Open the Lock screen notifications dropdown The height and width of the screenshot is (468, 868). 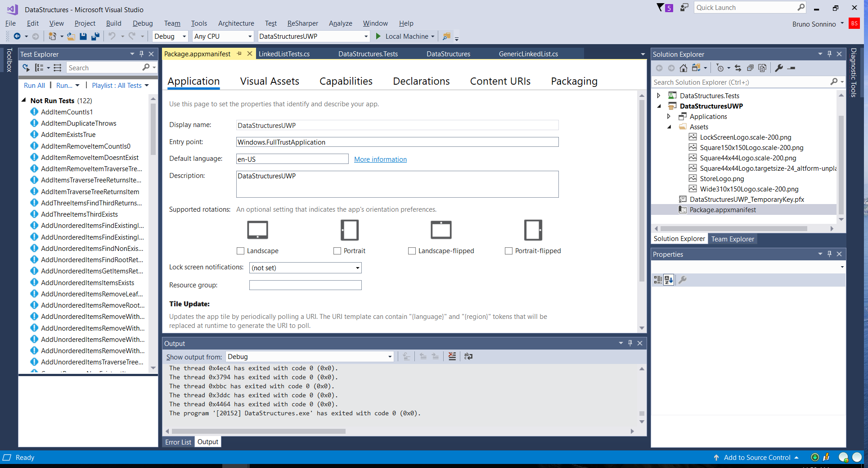356,268
